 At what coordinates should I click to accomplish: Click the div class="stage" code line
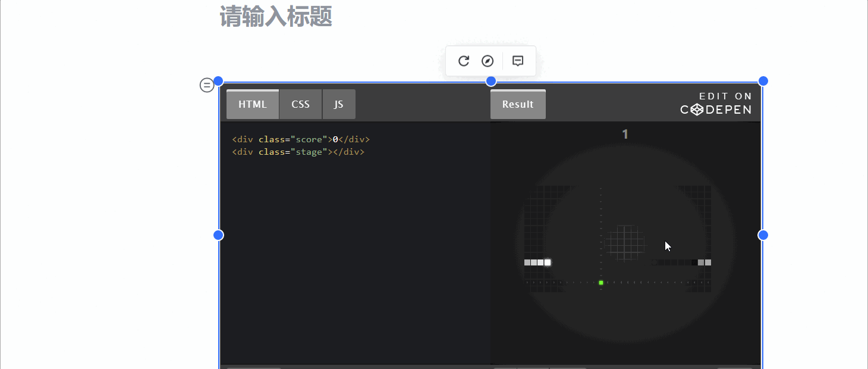point(298,152)
